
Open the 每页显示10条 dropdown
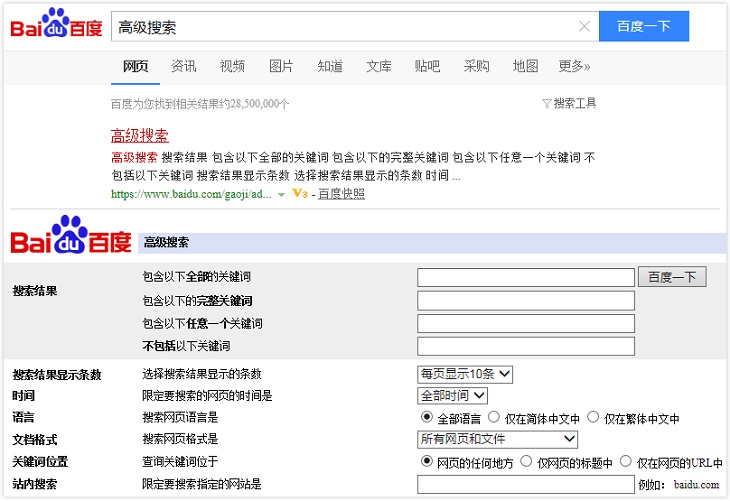(465, 374)
